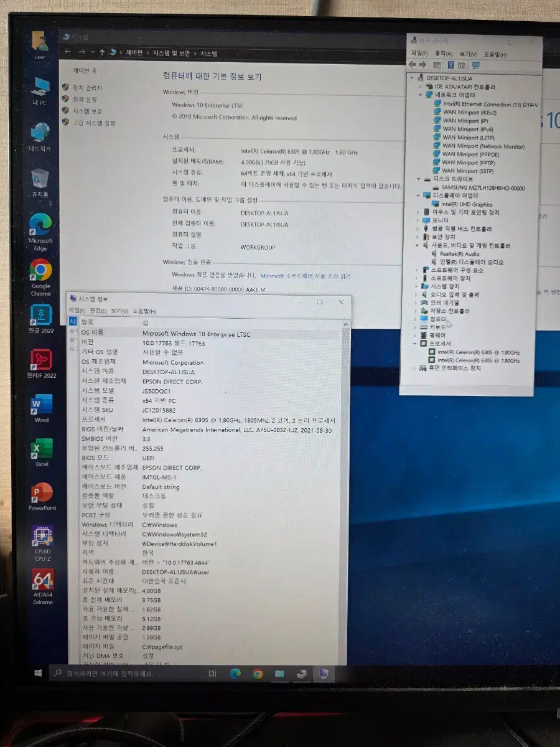Click the scan hardware monitor icon in toolbar
The width and height of the screenshot is (560, 747).
point(476,65)
